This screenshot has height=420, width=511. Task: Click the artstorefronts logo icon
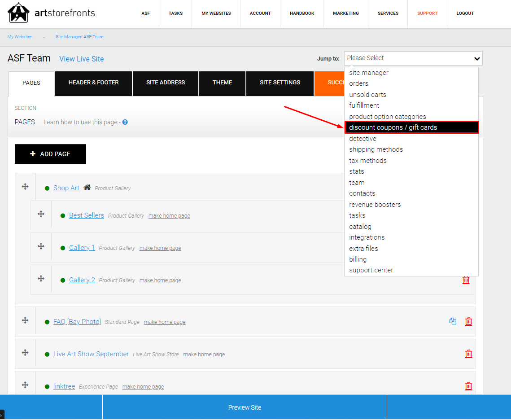18,13
